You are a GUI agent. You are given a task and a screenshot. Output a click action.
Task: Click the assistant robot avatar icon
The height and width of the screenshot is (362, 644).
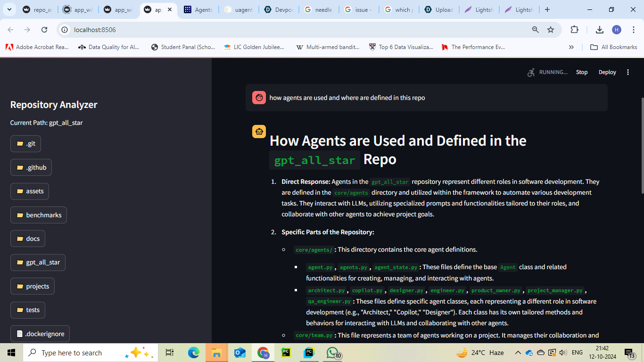pyautogui.click(x=259, y=132)
